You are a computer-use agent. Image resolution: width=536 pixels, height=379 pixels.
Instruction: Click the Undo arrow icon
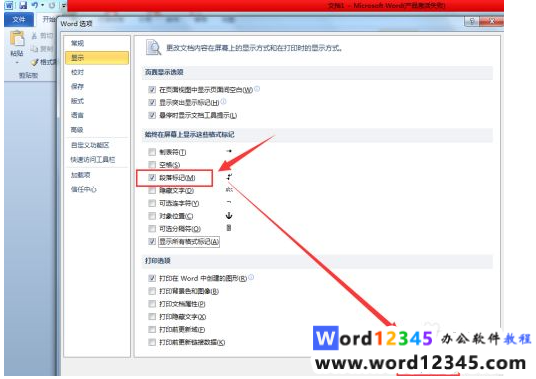[35, 5]
